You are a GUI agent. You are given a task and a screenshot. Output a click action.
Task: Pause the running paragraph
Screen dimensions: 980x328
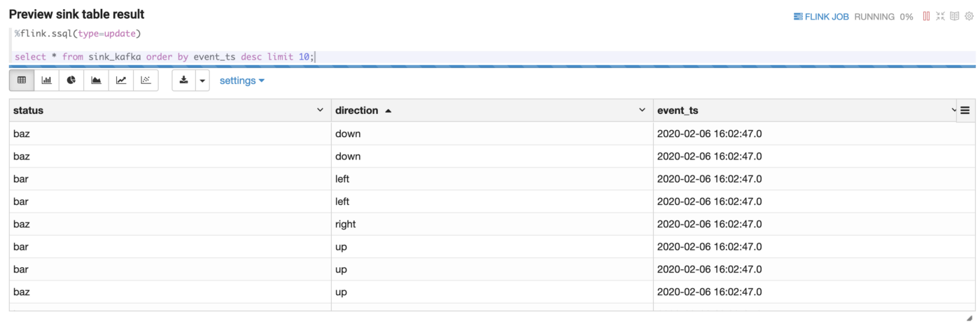[926, 16]
